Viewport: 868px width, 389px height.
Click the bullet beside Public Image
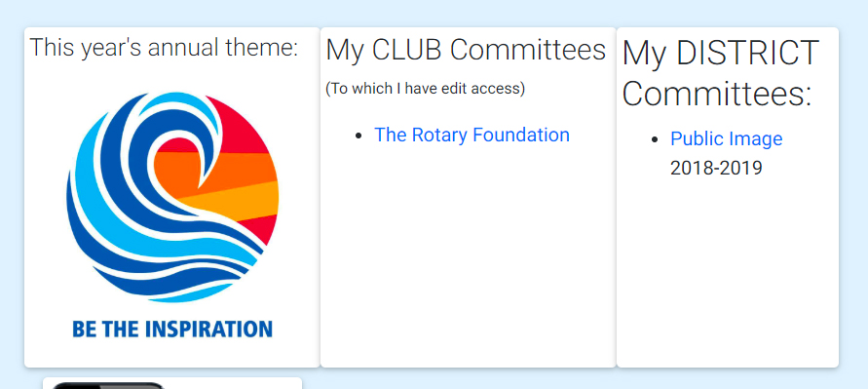[656, 139]
